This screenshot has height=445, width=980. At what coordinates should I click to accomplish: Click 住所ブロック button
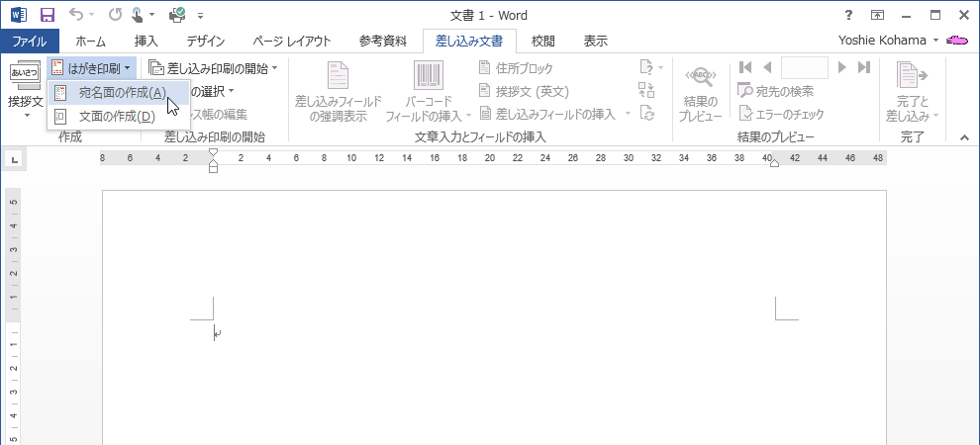(516, 67)
